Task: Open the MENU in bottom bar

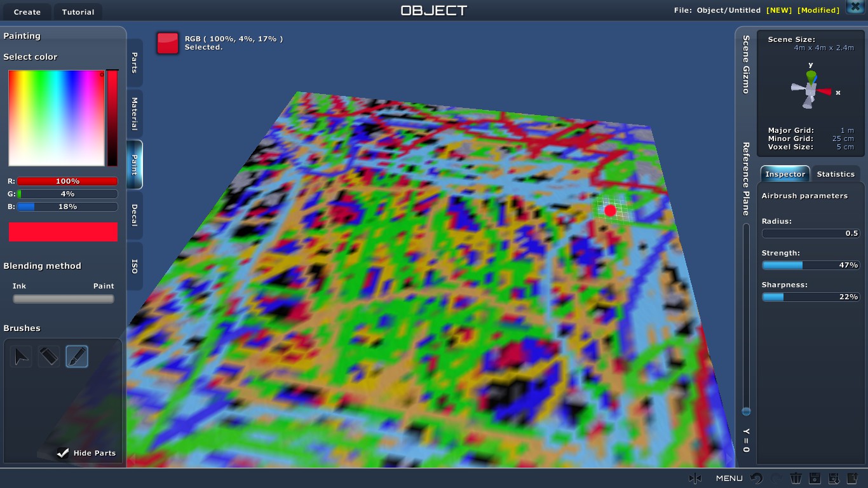Action: [x=729, y=478]
